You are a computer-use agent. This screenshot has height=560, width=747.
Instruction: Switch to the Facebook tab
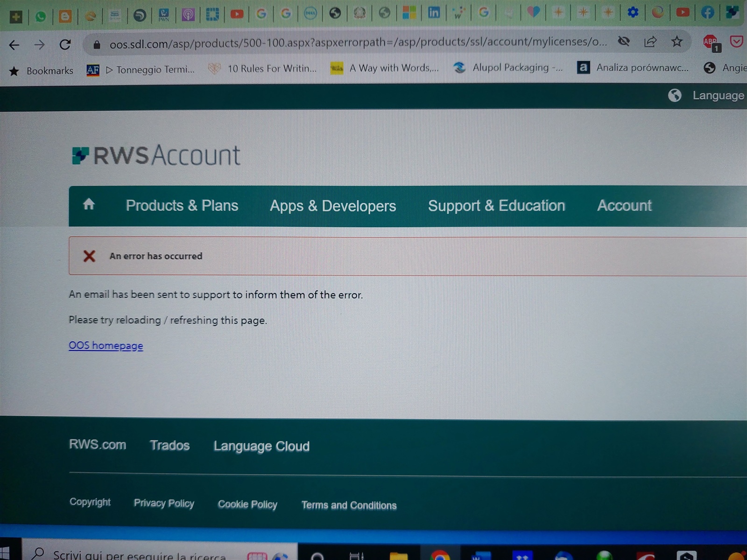pyautogui.click(x=707, y=12)
